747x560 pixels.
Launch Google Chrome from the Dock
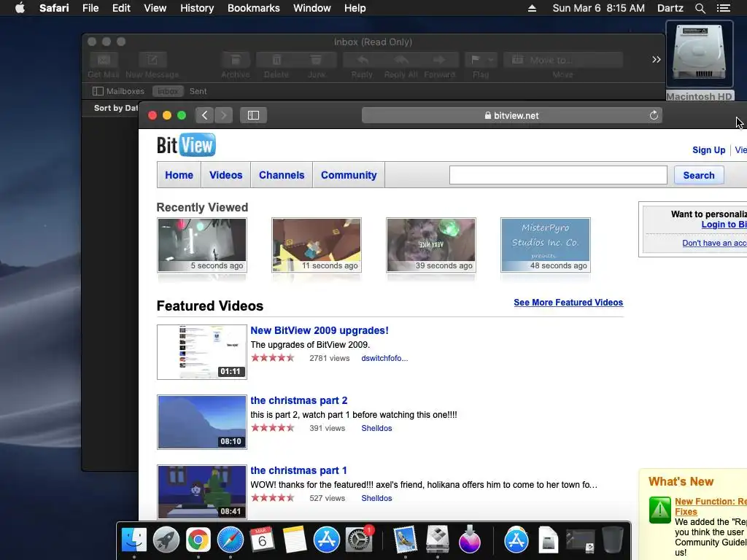(198, 540)
